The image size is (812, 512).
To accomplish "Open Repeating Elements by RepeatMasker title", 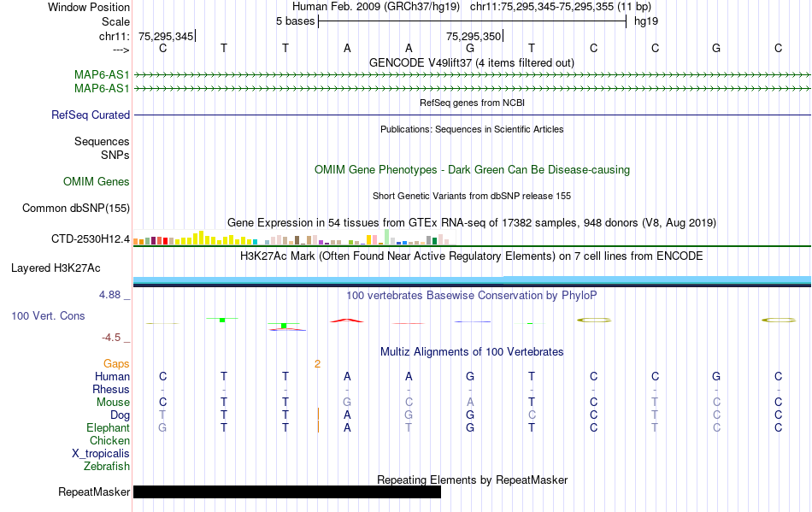I will 472,480.
